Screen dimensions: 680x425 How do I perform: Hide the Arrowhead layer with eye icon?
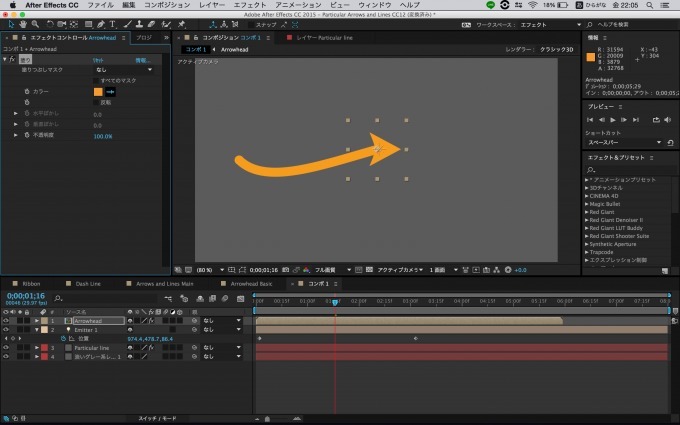[6, 320]
